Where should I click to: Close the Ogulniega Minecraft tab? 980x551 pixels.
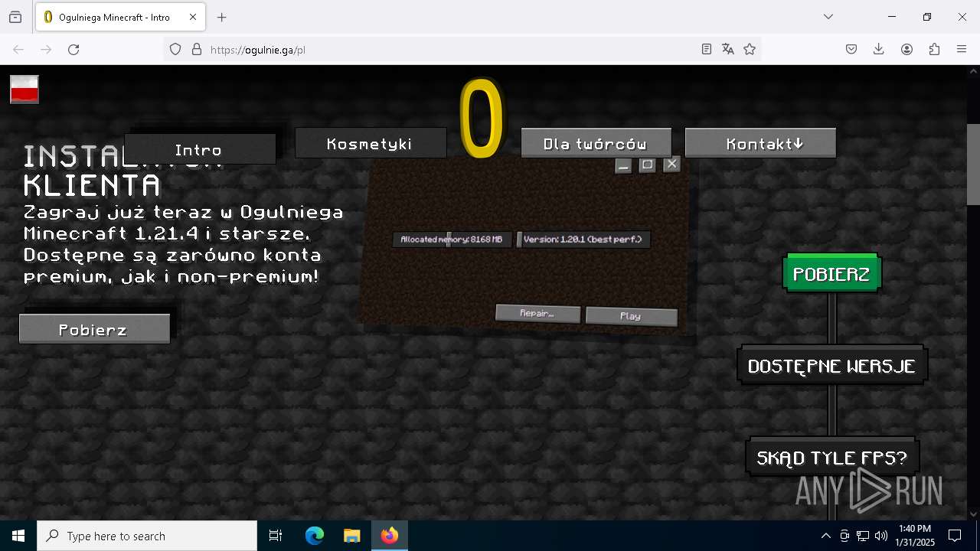point(193,17)
